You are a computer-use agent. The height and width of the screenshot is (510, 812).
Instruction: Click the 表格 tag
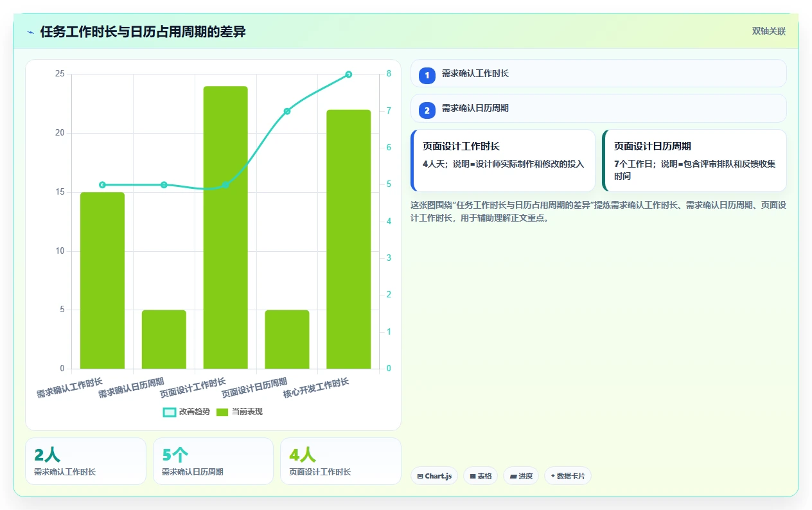point(481,476)
